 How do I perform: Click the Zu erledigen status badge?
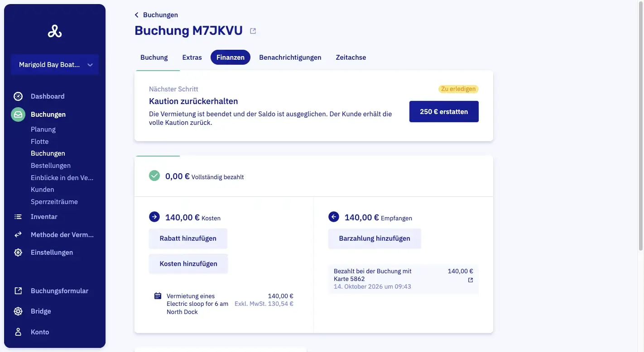[x=458, y=89]
